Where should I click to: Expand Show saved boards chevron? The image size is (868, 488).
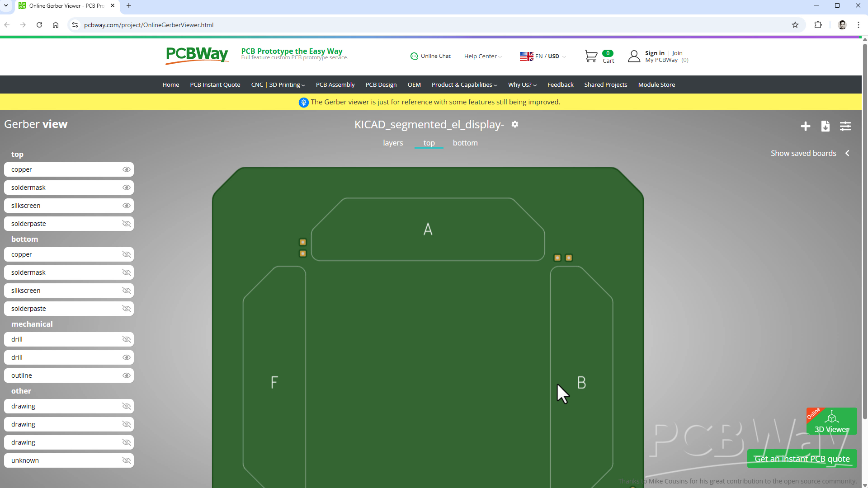coord(847,153)
